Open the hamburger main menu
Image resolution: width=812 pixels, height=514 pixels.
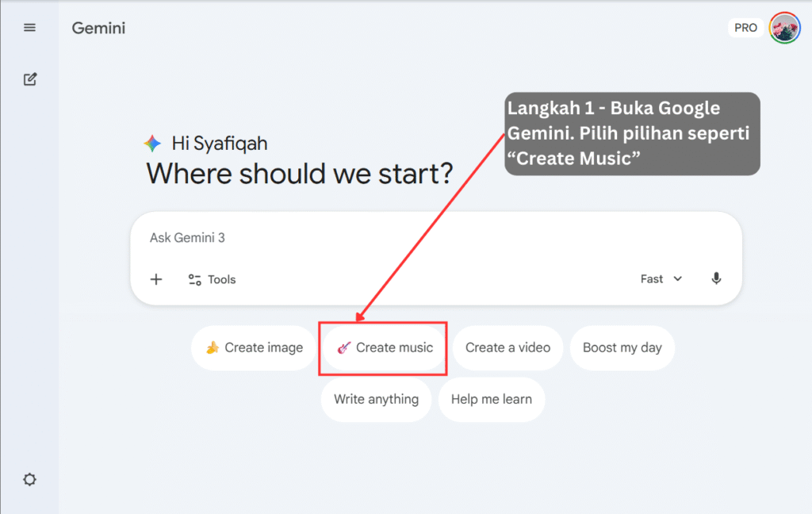click(x=30, y=28)
